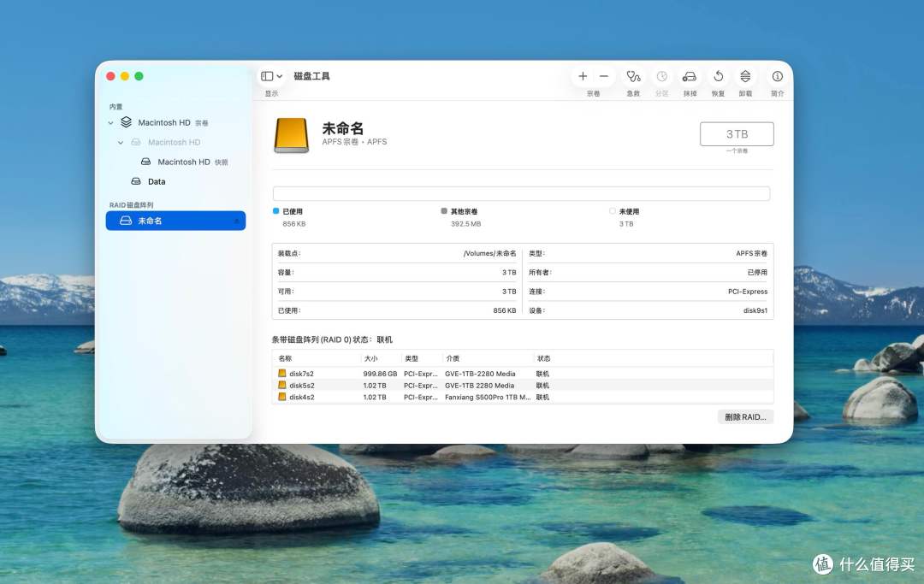The height and width of the screenshot is (584, 924).
Task: Run First Aid (急救) stethoscope tool
Action: click(x=633, y=77)
